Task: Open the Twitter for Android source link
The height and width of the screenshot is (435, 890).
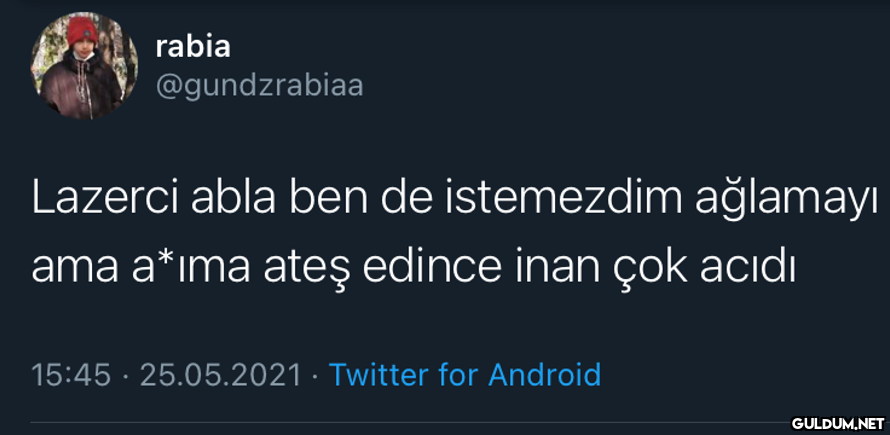Action: [465, 375]
